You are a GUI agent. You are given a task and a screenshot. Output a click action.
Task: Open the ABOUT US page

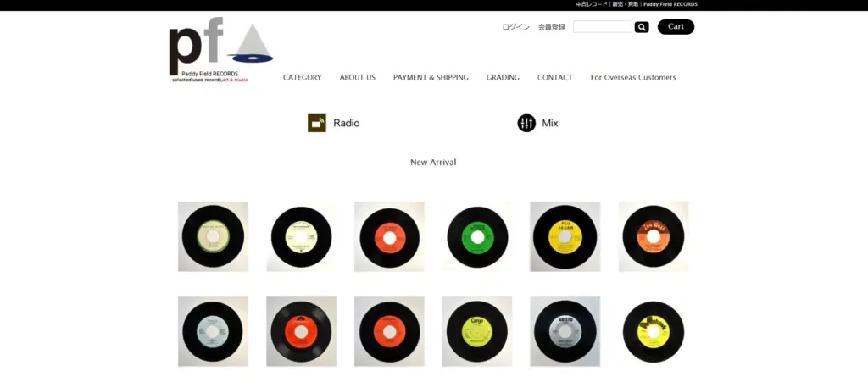357,77
